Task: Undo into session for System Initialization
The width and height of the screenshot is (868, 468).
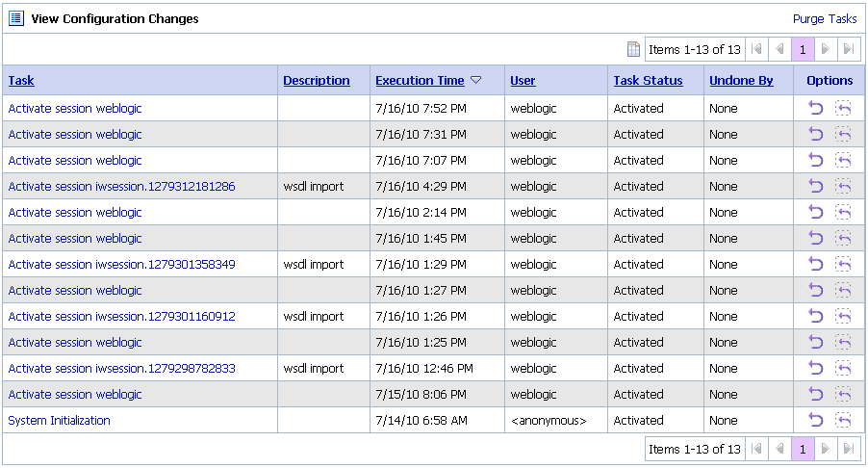Action: [x=843, y=421]
